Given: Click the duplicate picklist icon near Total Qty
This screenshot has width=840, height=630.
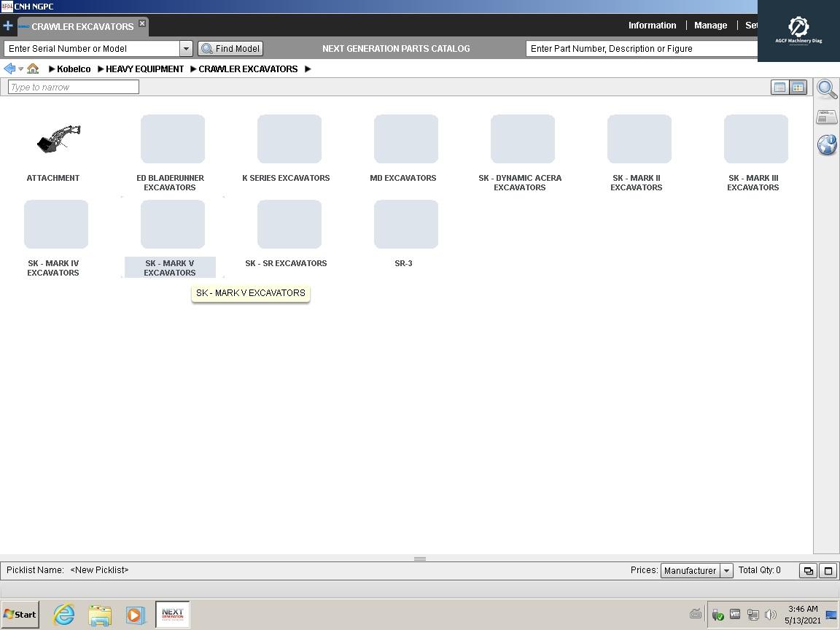Looking at the screenshot, I should click(x=808, y=571).
